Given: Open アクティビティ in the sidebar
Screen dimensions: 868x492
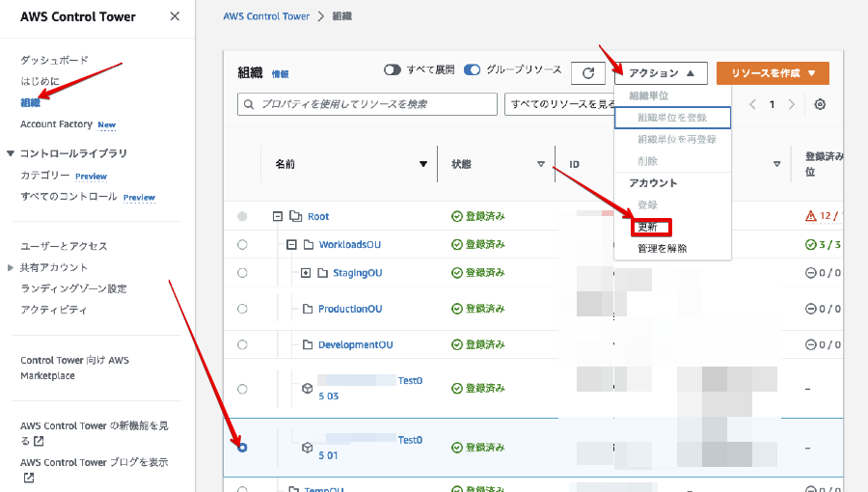Looking at the screenshot, I should (54, 310).
